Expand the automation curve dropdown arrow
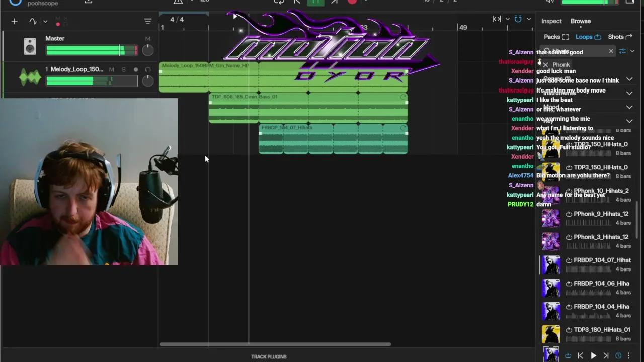 [x=45, y=21]
